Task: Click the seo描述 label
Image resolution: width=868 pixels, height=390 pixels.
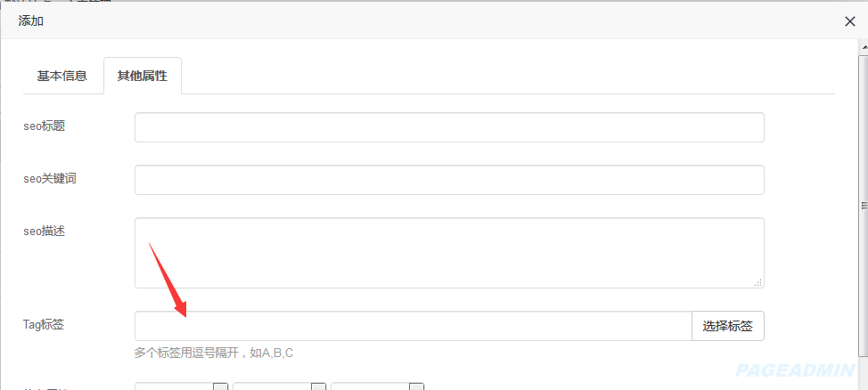Action: click(x=45, y=232)
